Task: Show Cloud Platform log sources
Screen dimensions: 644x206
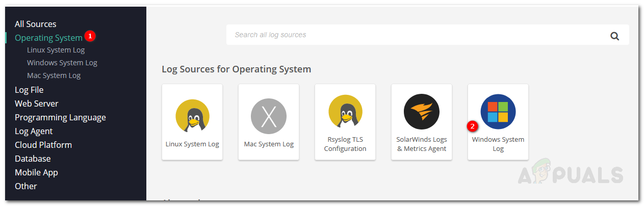Action: coord(43,145)
